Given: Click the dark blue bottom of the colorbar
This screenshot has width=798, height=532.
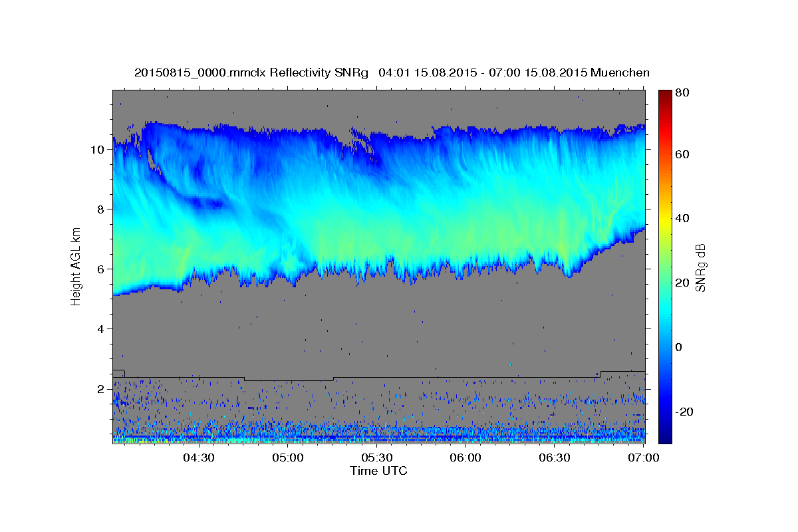Looking at the screenshot, I should (x=665, y=438).
